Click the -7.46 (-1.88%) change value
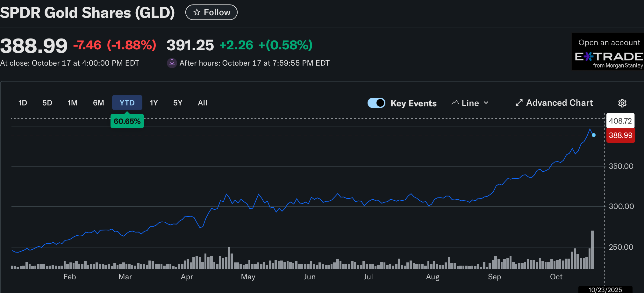 click(115, 45)
